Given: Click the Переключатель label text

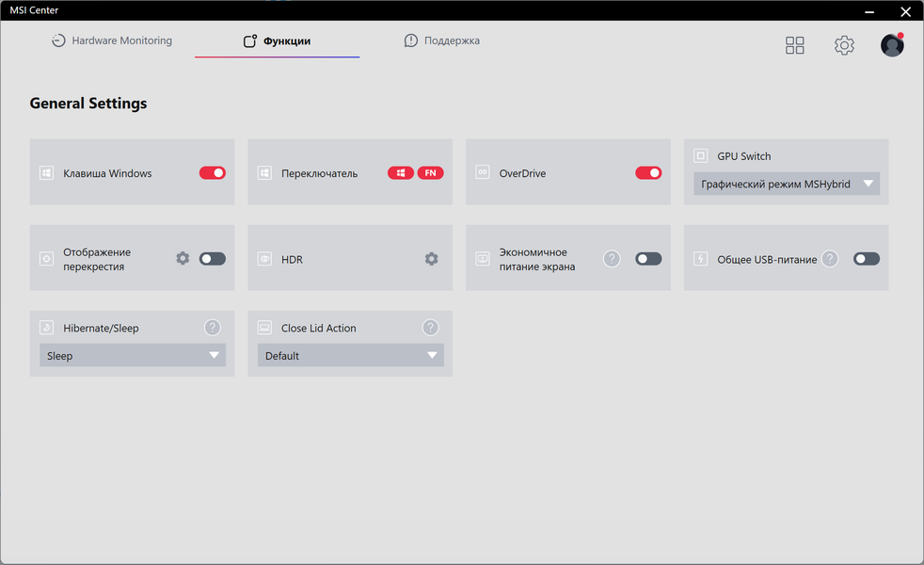Looking at the screenshot, I should pos(319,173).
